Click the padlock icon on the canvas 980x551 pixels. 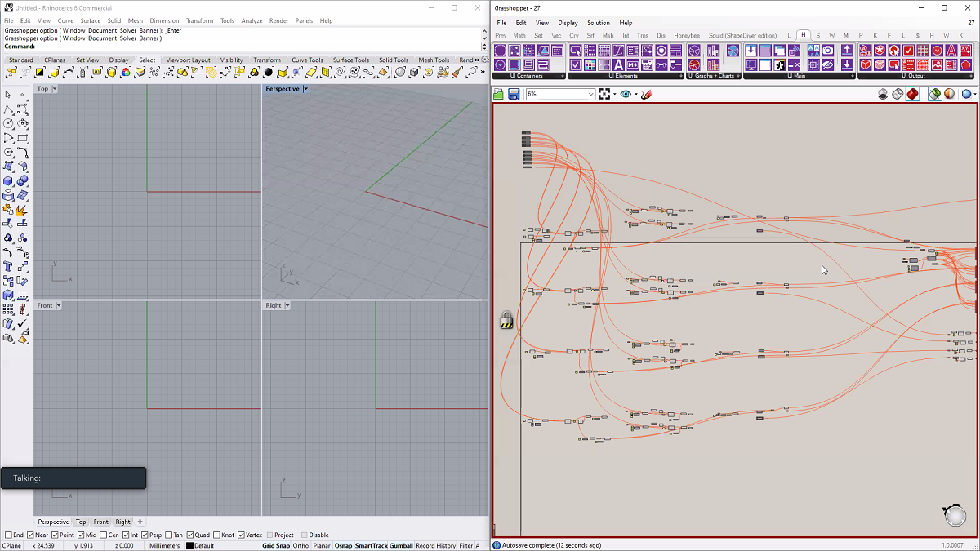[506, 320]
